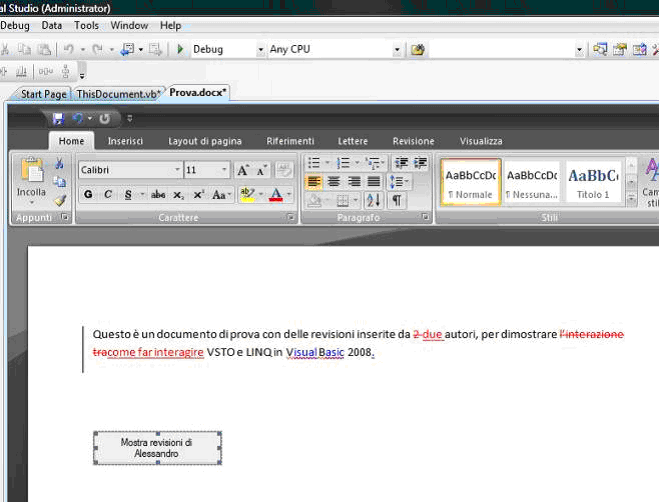Viewport: 659px width, 502px height.
Task: Switch to ThisDocument.vb tab
Action: coord(119,94)
